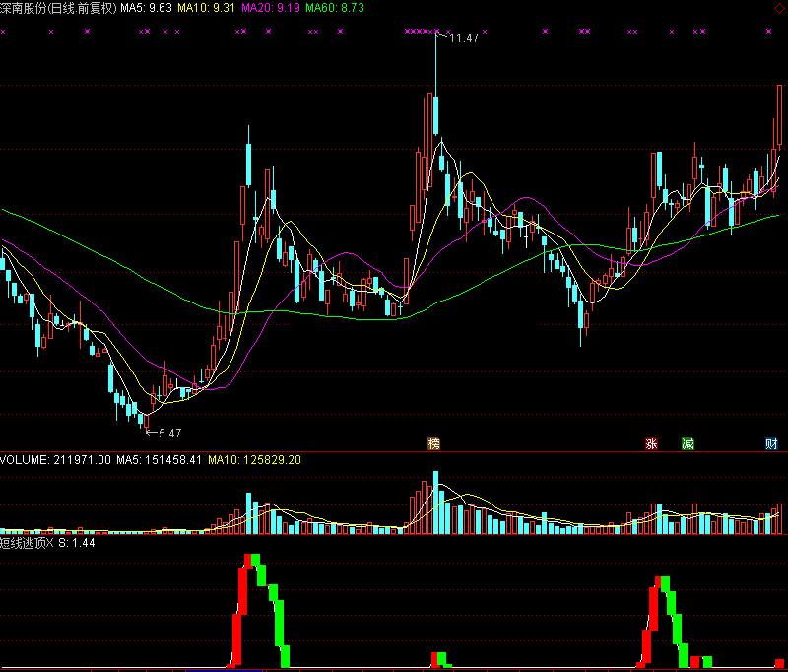This screenshot has width=788, height=672.
Task: Click the 短线逃顶X indicator name
Action: pos(27,543)
